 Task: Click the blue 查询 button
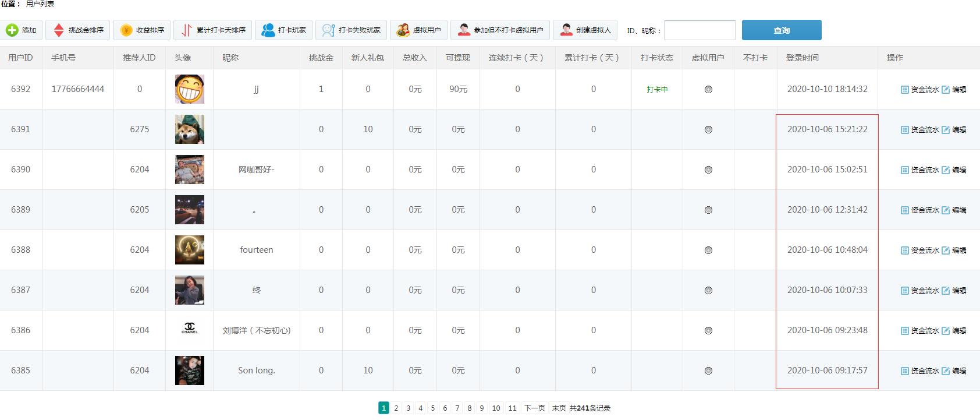click(782, 30)
